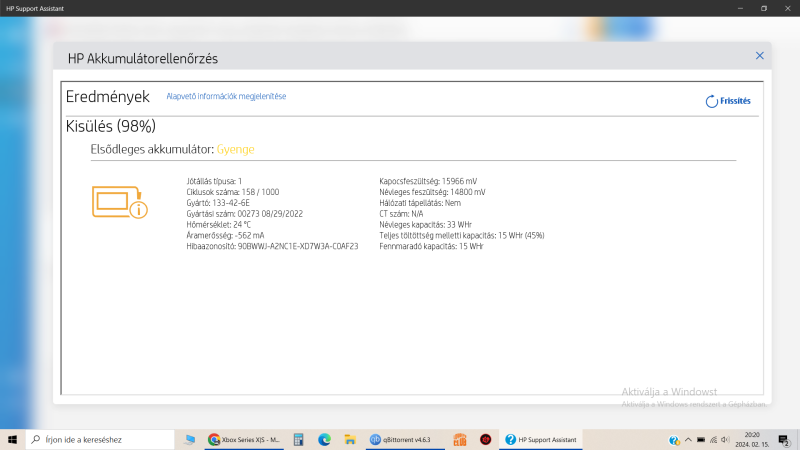Screen dimensions: 800x450
Task: Open the Chrome Xbox Series X|S window
Action: tap(244, 439)
